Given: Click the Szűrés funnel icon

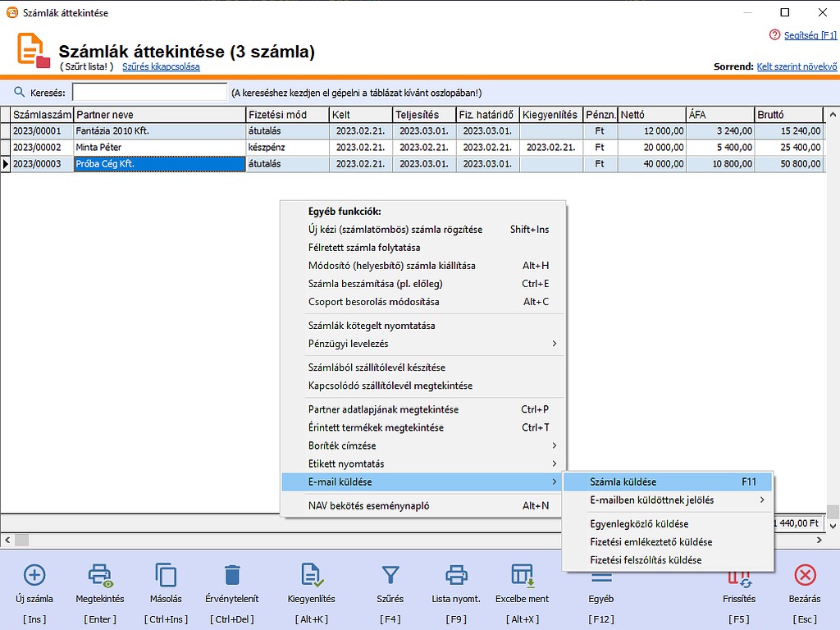Looking at the screenshot, I should (x=390, y=575).
